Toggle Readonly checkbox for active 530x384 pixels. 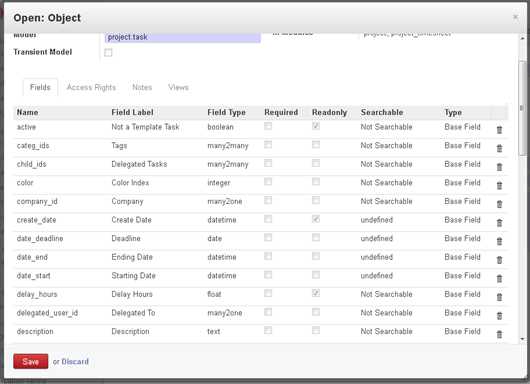coord(316,126)
